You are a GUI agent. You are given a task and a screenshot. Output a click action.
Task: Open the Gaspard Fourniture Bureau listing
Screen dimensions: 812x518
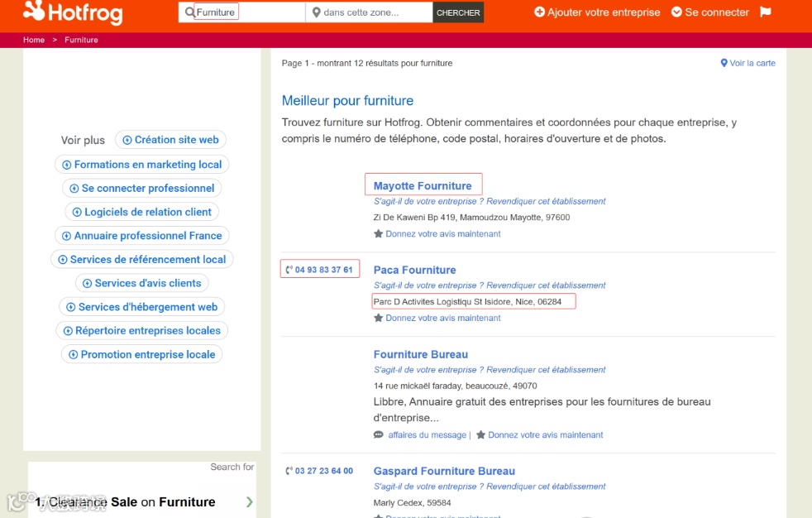(x=444, y=471)
